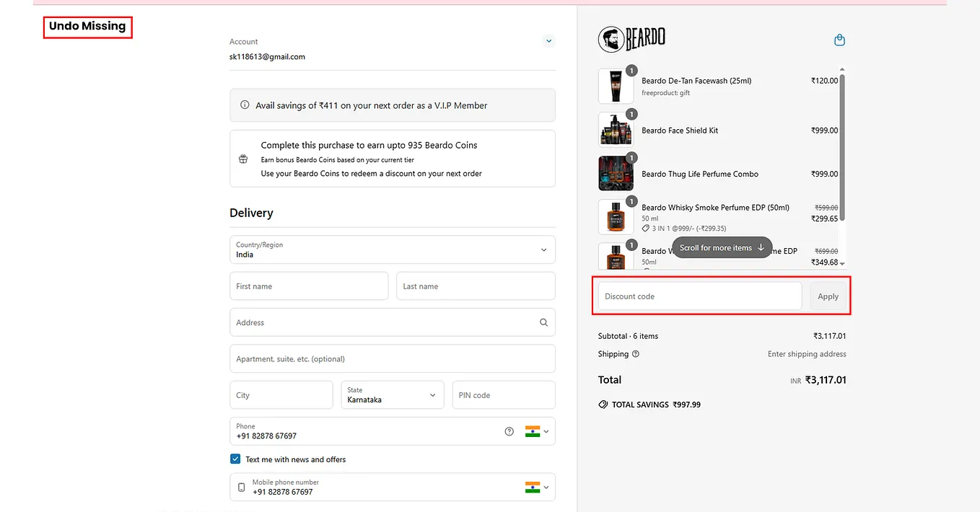
Task: Click the Shipping help question icon
Action: click(x=636, y=354)
